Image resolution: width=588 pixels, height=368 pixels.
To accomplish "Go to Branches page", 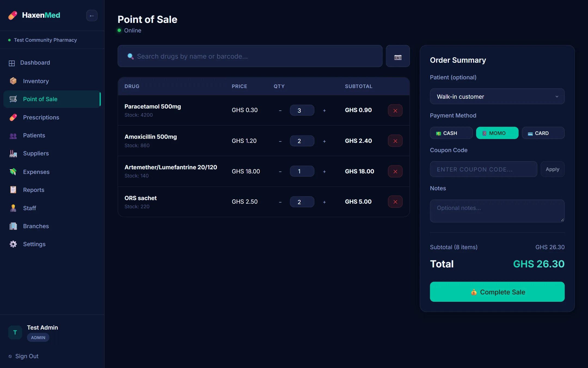I will pos(52,226).
